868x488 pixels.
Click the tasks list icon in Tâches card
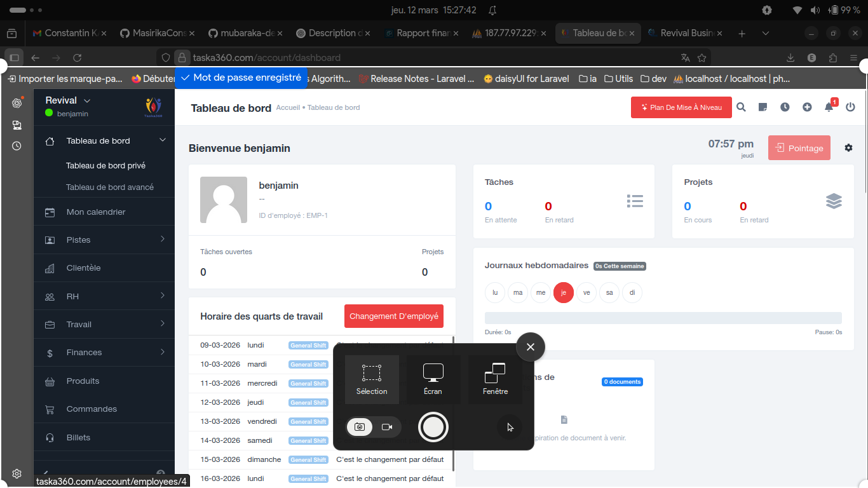click(x=635, y=201)
